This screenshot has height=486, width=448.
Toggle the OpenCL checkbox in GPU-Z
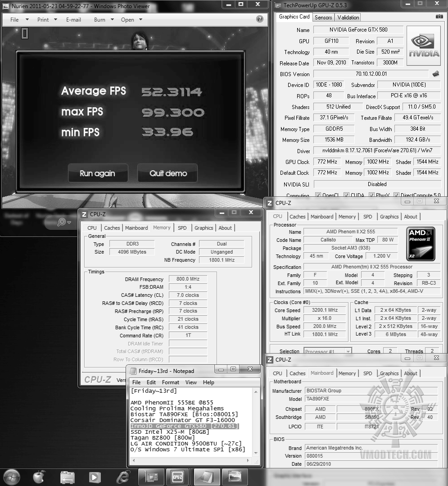(x=317, y=195)
